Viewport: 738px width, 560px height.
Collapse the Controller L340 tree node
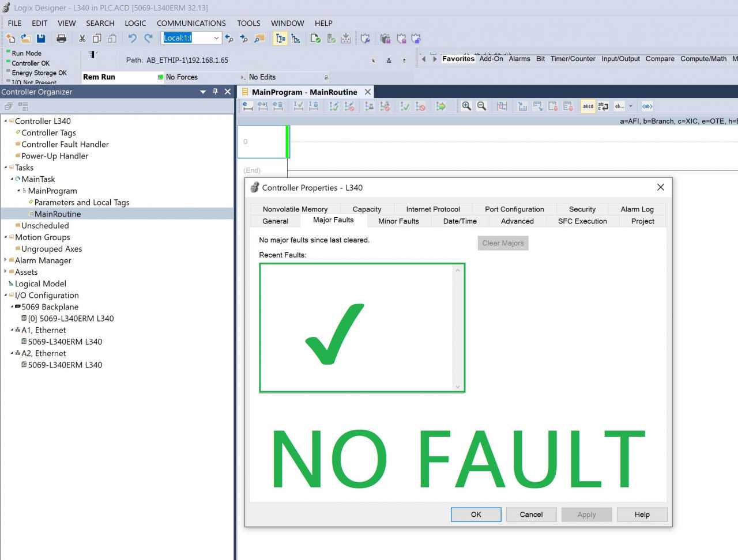pyautogui.click(x=6, y=121)
